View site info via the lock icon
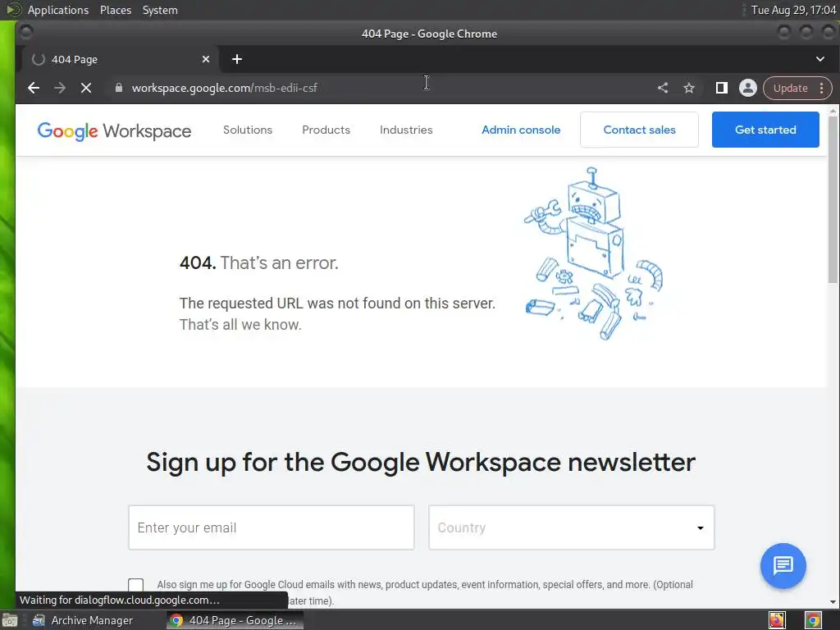 point(119,88)
